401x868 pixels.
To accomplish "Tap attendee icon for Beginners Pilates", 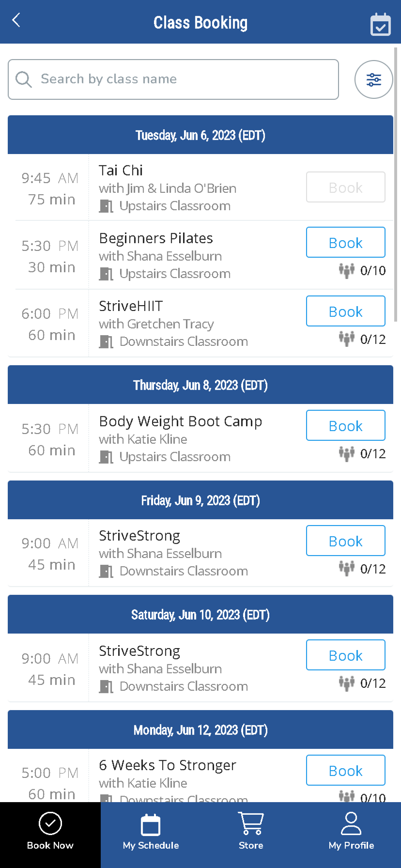I will tap(346, 271).
